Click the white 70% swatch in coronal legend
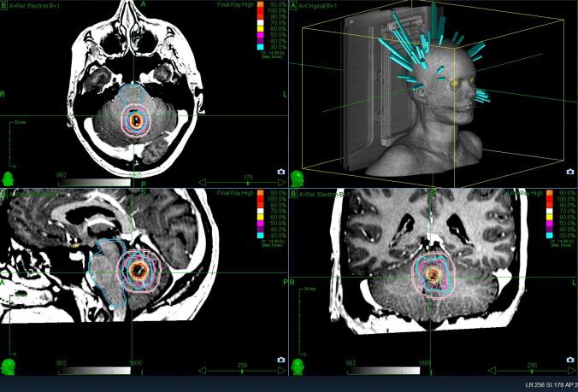 tap(549, 211)
